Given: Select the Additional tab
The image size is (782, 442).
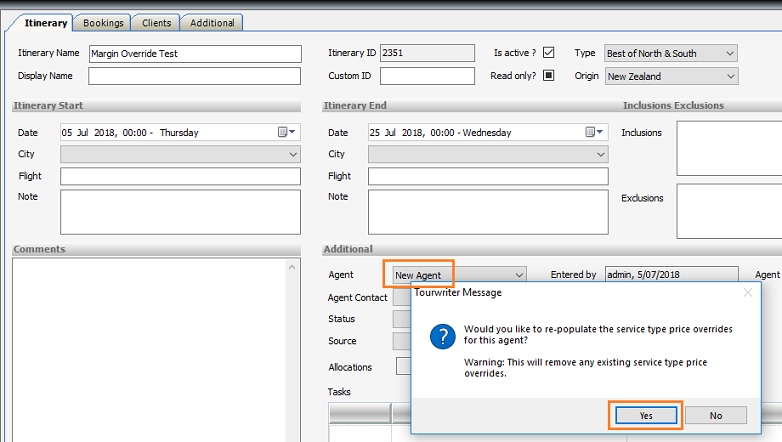Looking at the screenshot, I should [x=211, y=22].
